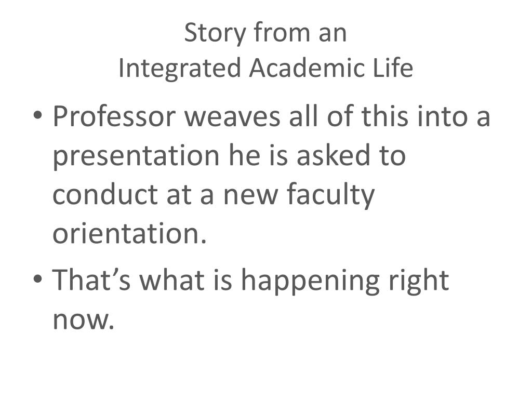Click the word 'Professor' in the first bullet
Image resolution: width=532 pixels, height=399 pixels.
(x=114, y=116)
